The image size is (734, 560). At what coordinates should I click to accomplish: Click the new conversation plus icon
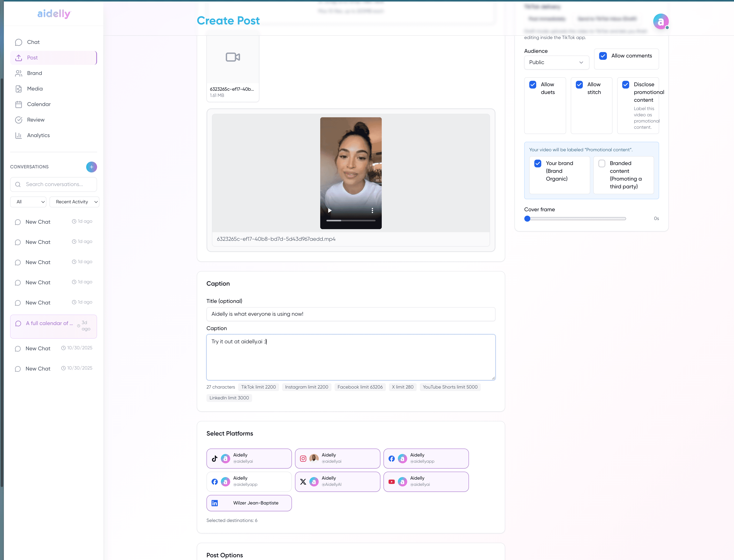tap(91, 167)
